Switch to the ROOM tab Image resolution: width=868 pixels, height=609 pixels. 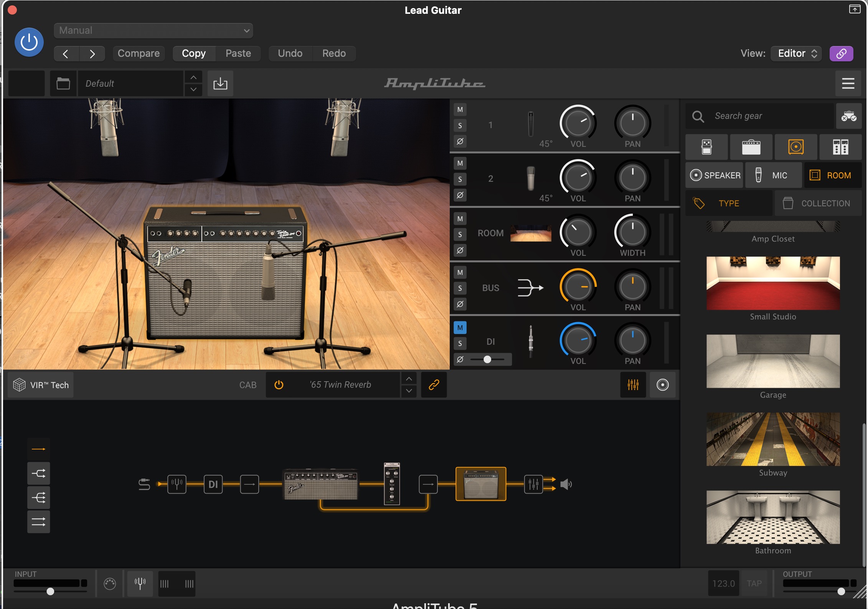(x=833, y=175)
